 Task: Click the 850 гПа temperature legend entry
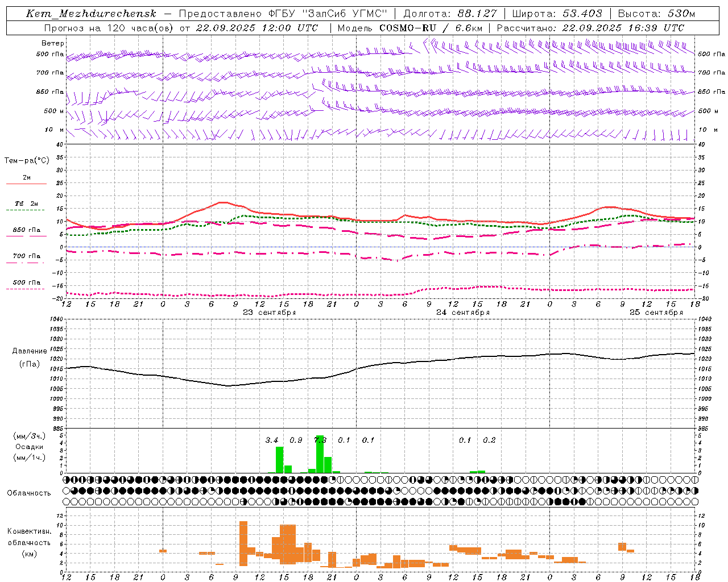point(27,230)
